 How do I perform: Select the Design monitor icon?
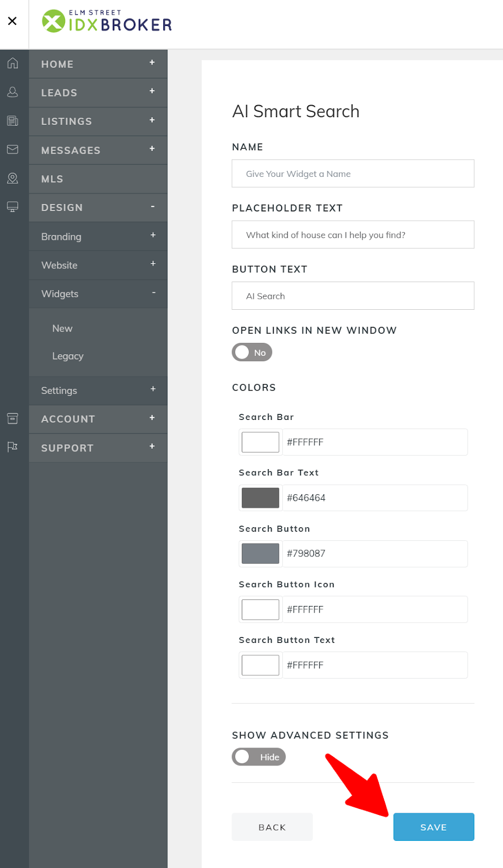12,207
